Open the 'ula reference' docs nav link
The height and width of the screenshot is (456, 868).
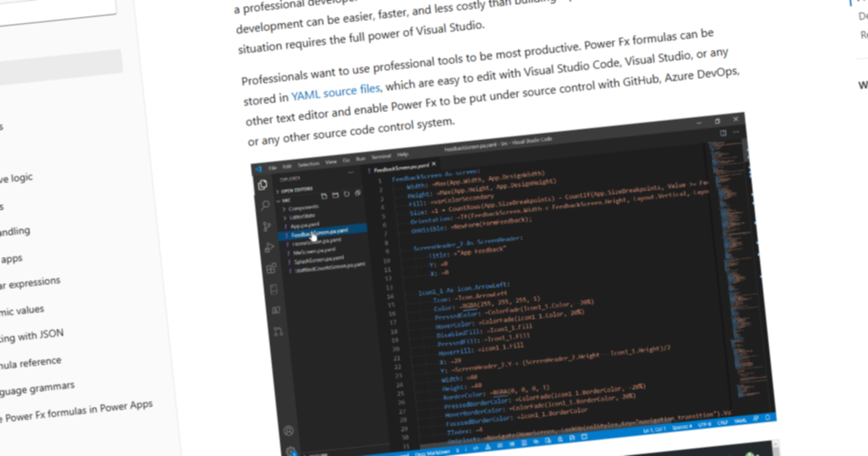pyautogui.click(x=30, y=362)
